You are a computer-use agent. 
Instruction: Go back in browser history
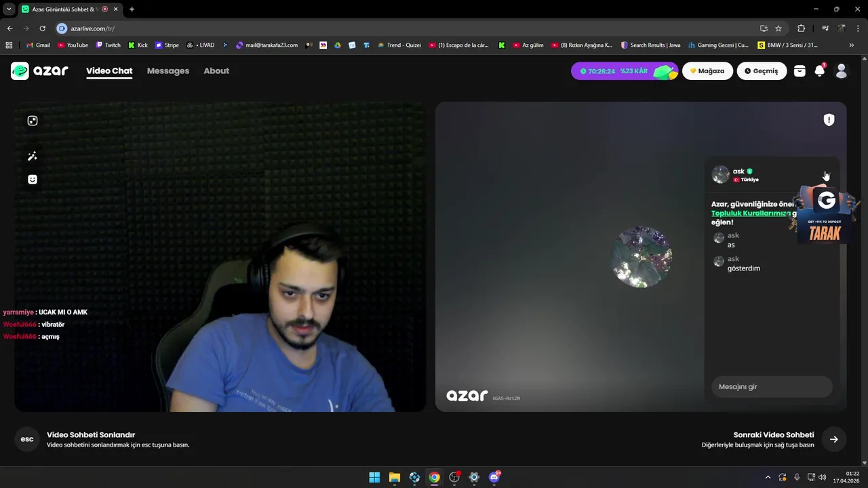tap(9, 28)
